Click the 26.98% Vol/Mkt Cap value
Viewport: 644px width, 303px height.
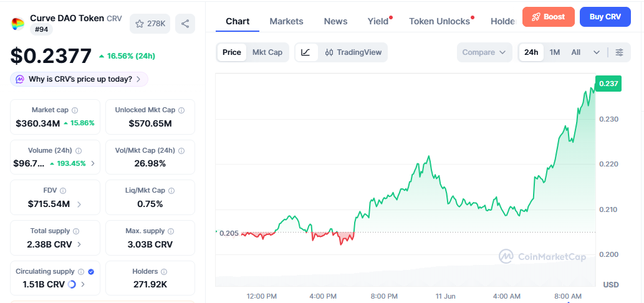150,163
